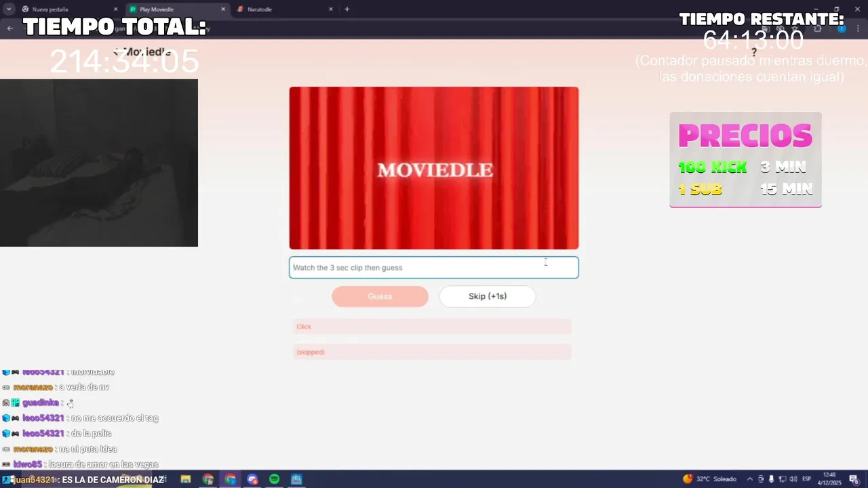Expand hidden system tray icons
Screen dimensions: 868x488
coord(749,479)
